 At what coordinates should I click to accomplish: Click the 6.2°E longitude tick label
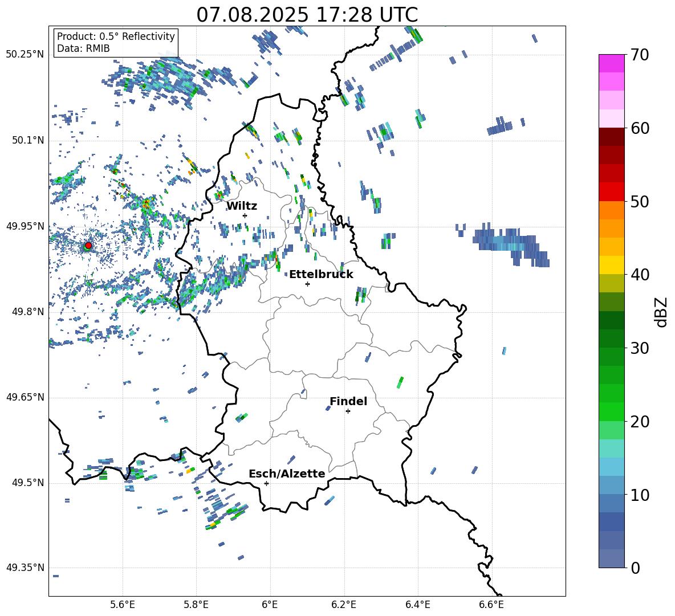[344, 605]
